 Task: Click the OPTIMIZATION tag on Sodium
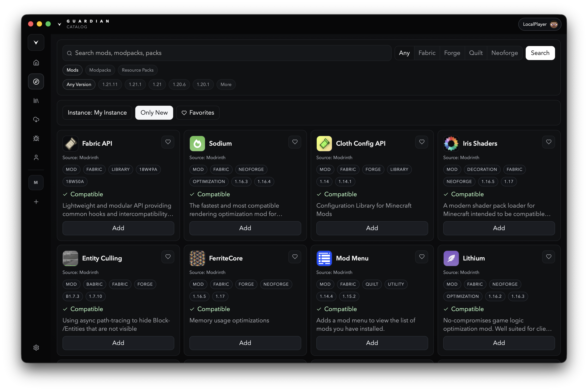[209, 181]
